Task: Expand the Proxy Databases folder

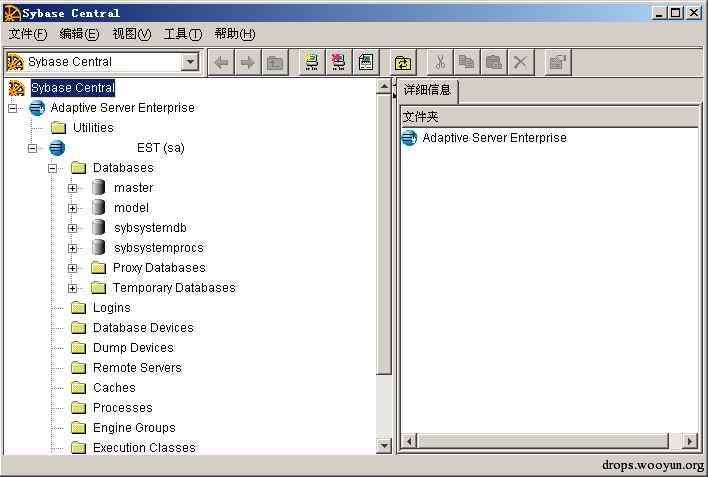Action: pos(72,268)
